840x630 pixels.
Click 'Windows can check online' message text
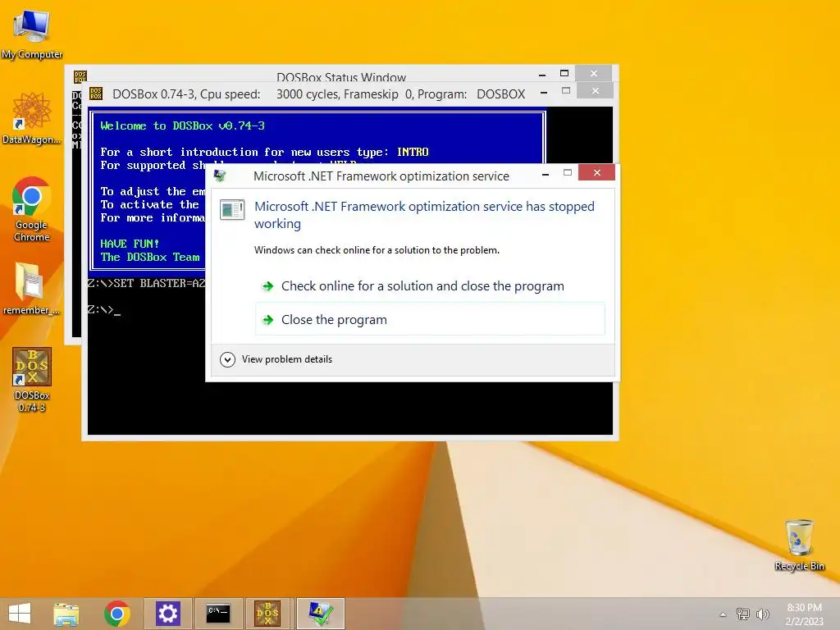(x=377, y=250)
